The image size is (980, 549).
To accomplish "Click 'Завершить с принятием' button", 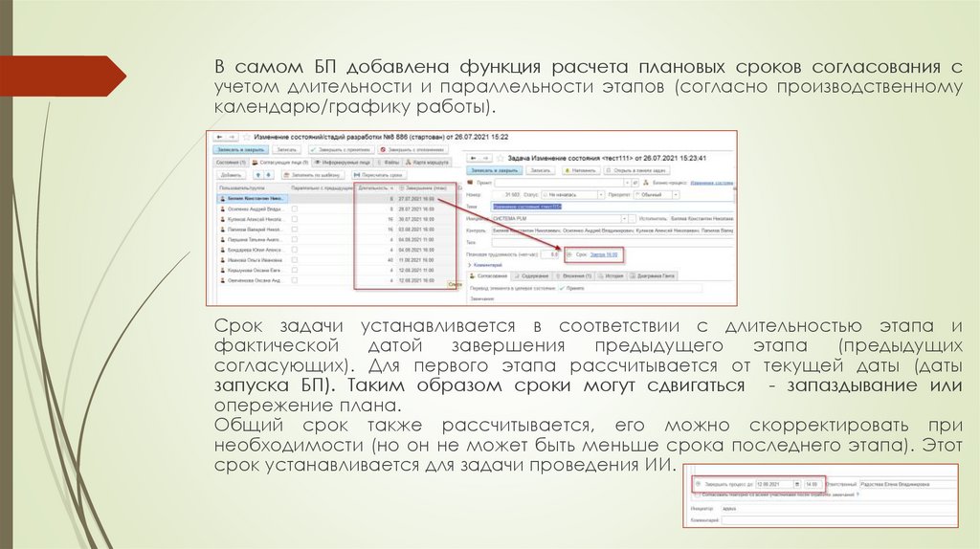I will [341, 150].
